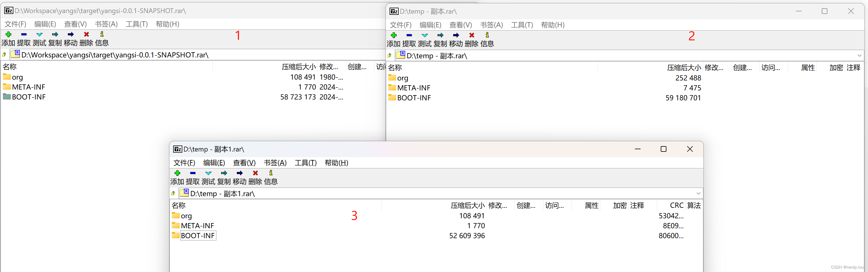The height and width of the screenshot is (272, 868).
Task: Open 文件(F) menu in temp - 副本1.rar window
Action: pyautogui.click(x=184, y=163)
